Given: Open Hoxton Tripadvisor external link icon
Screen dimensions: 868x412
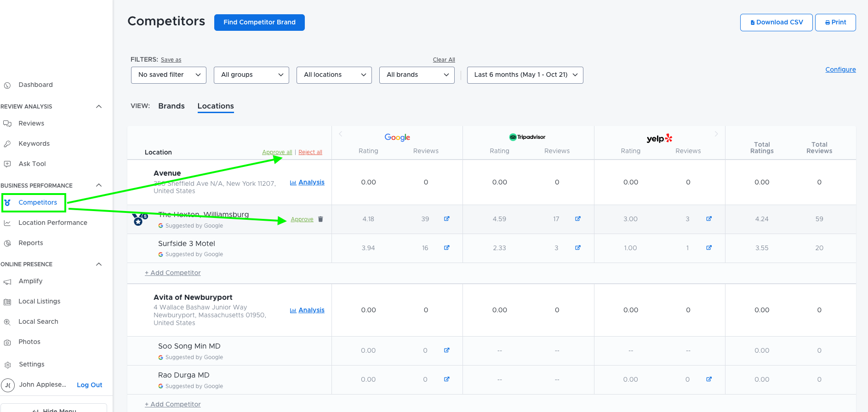Looking at the screenshot, I should 578,219.
